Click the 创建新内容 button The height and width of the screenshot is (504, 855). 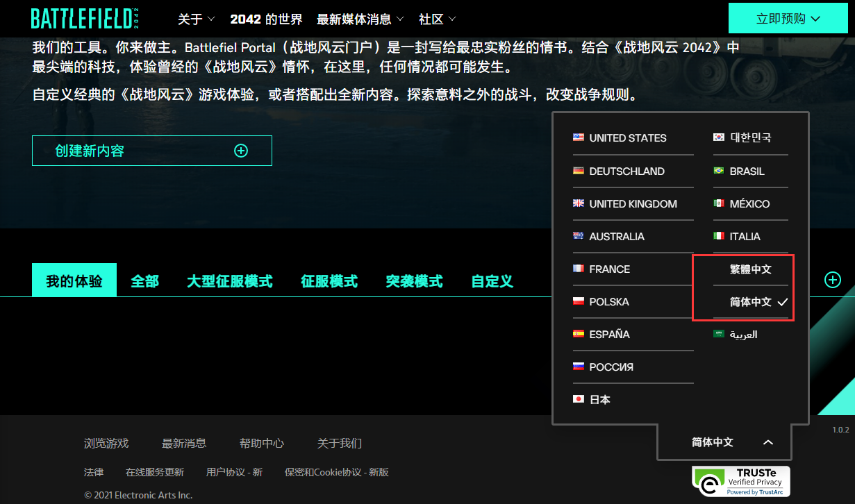[152, 151]
